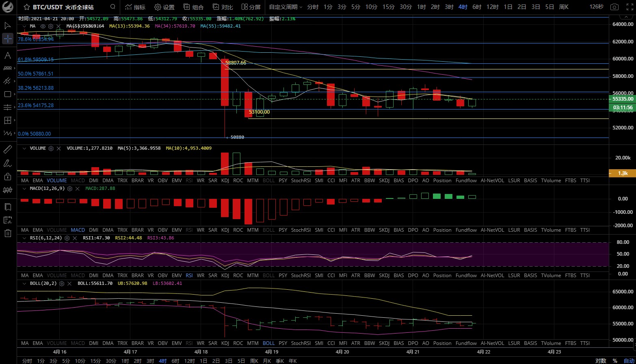Image resolution: width=636 pixels, height=364 pixels.
Task: Select the rectangle shape drawing tool
Action: pos(8,94)
